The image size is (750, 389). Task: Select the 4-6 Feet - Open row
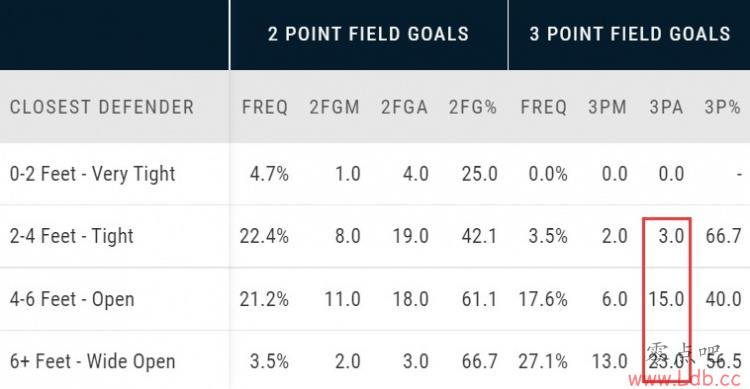tap(375, 299)
